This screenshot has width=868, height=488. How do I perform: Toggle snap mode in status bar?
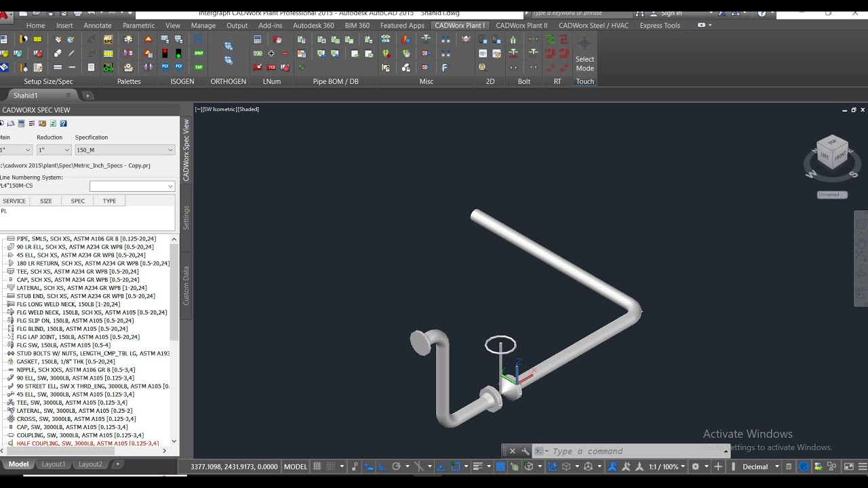click(330, 466)
